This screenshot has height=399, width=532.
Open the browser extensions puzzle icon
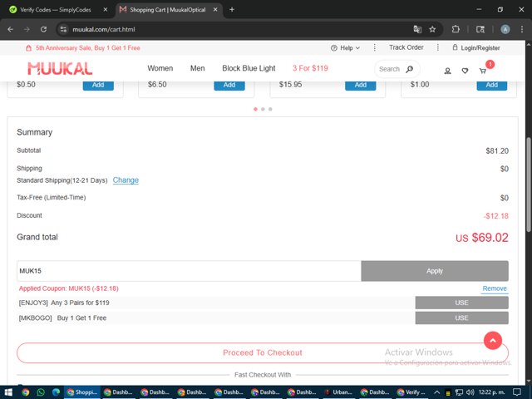tap(456, 30)
